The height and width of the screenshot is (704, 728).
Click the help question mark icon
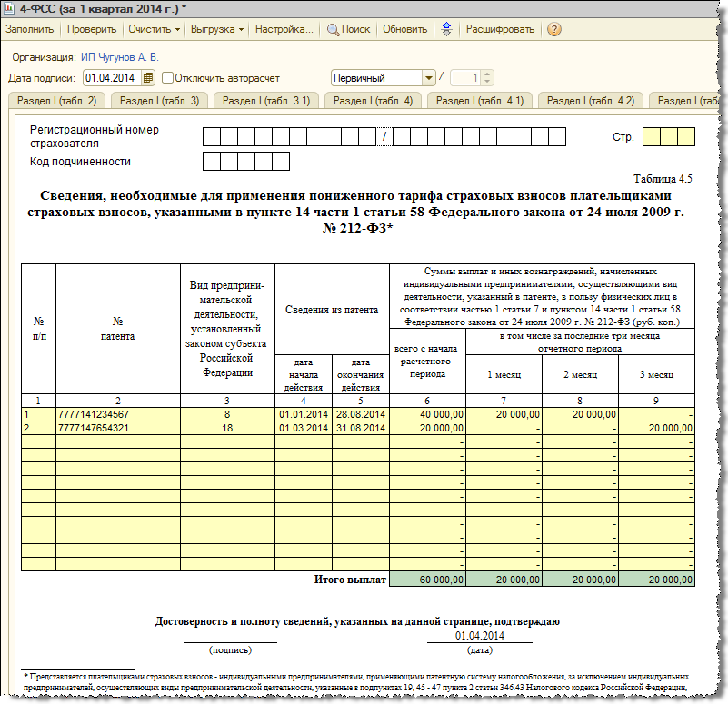[554, 29]
